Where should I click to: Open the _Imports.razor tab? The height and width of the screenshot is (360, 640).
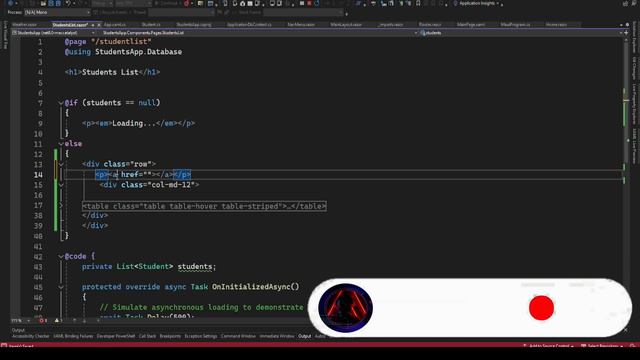pyautogui.click(x=391, y=24)
